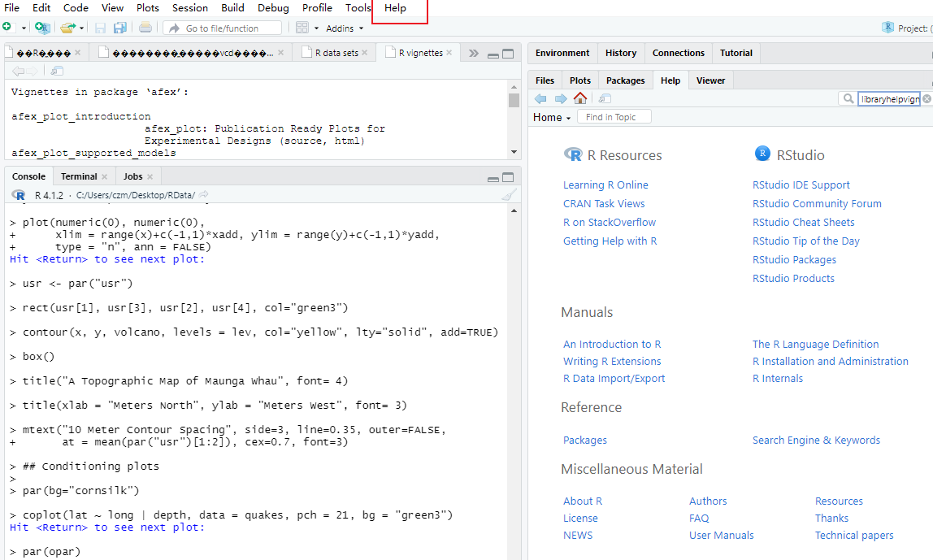Clear the help search text
The height and width of the screenshot is (560, 933).
pos(927,99)
